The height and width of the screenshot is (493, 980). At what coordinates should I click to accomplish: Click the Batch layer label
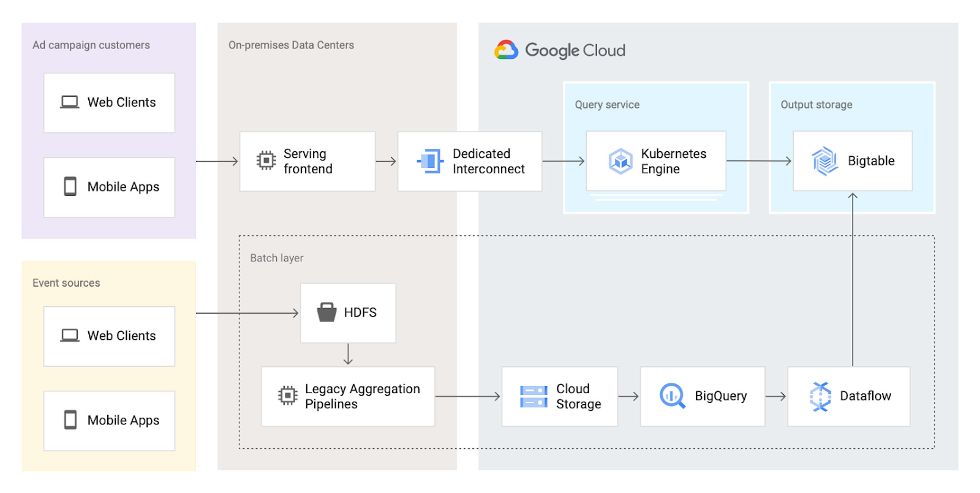pyautogui.click(x=277, y=258)
